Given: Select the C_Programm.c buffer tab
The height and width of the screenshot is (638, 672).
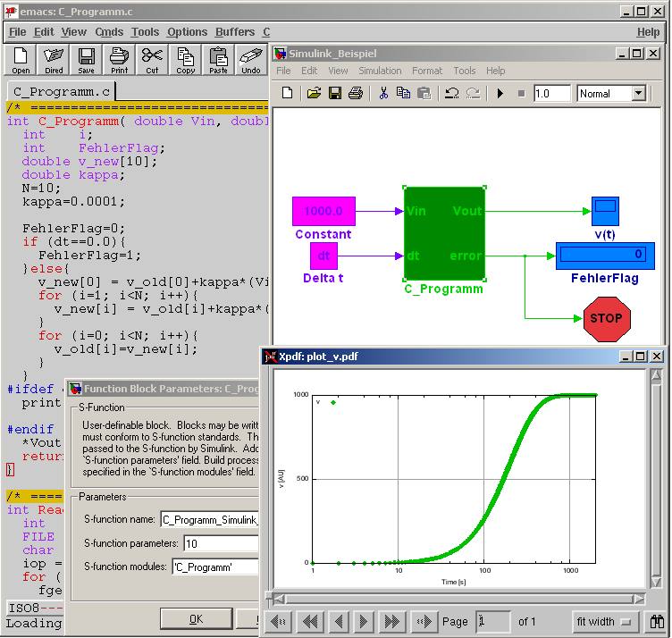Looking at the screenshot, I should click(x=62, y=92).
